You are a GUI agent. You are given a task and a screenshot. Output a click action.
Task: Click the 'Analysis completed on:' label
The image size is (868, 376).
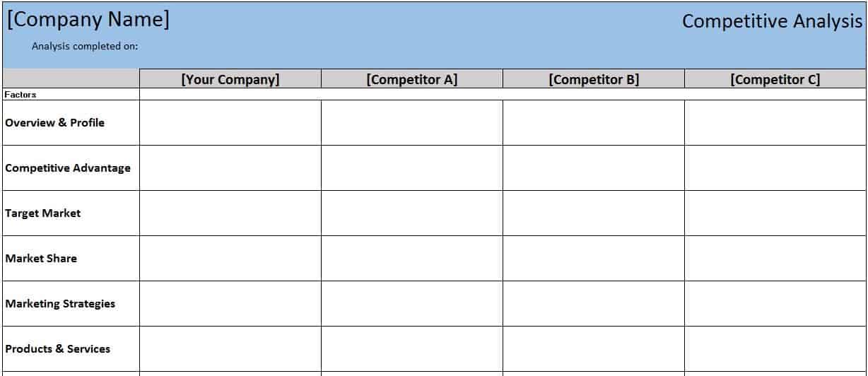(x=85, y=47)
